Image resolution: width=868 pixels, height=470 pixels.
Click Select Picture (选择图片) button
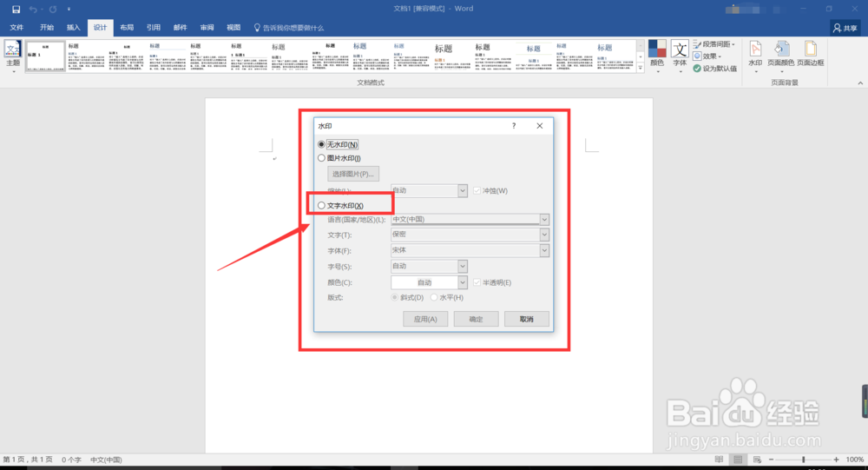[353, 174]
